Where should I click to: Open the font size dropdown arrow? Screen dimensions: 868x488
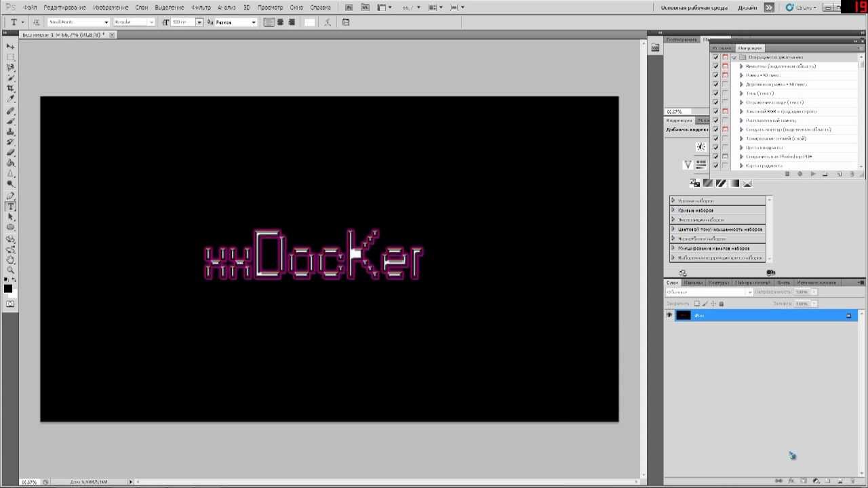[199, 22]
